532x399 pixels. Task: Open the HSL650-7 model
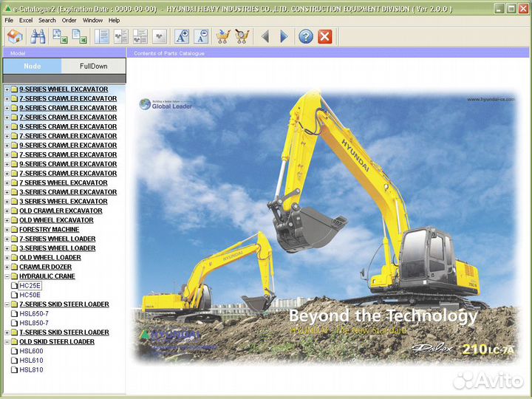(x=34, y=313)
